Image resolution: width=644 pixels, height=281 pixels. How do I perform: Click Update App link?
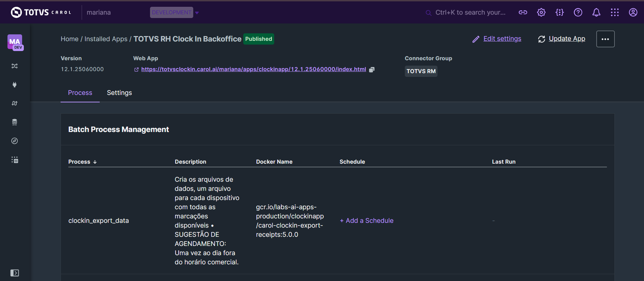click(562, 39)
